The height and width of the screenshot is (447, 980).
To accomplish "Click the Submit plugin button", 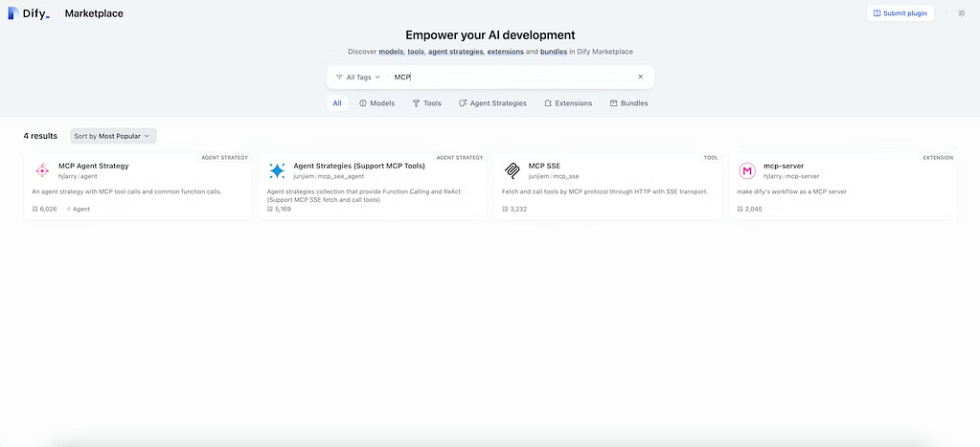I will tap(900, 13).
